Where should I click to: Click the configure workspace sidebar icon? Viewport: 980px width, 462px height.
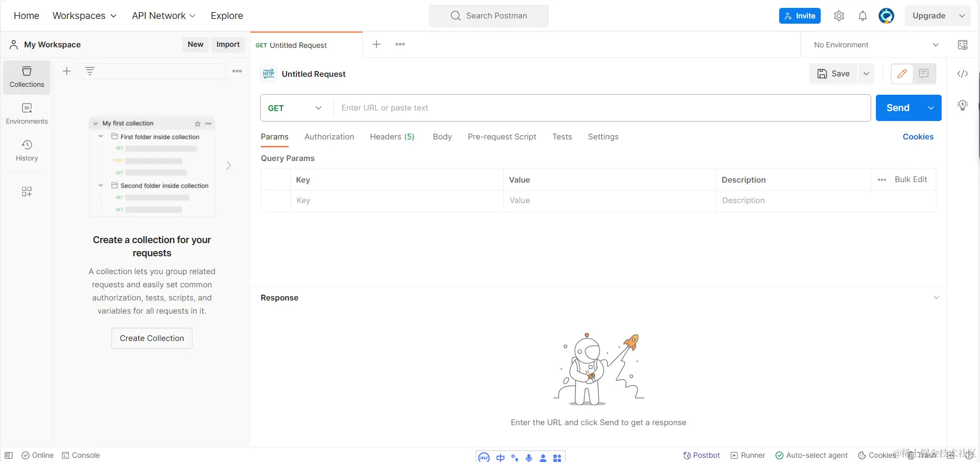click(x=27, y=192)
